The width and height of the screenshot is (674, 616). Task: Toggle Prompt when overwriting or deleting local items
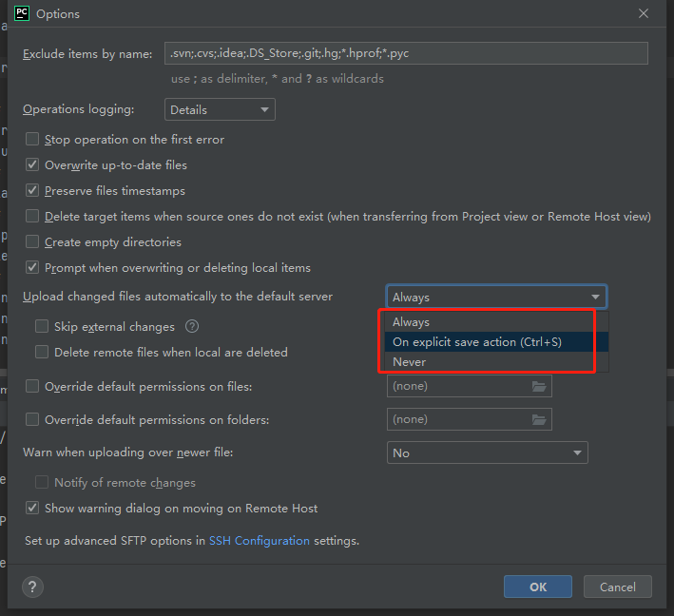pyautogui.click(x=32, y=267)
